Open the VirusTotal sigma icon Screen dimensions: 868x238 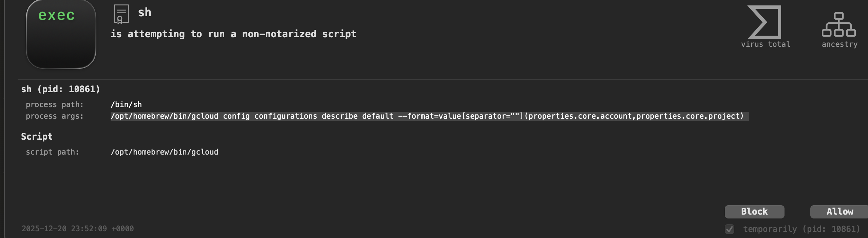[764, 22]
